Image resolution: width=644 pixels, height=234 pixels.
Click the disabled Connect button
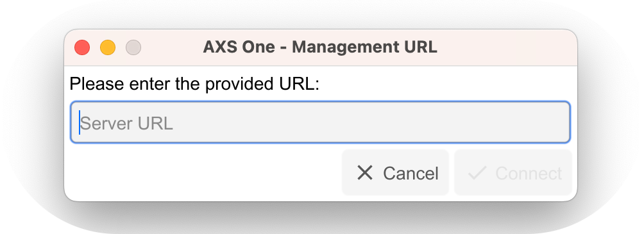point(513,172)
